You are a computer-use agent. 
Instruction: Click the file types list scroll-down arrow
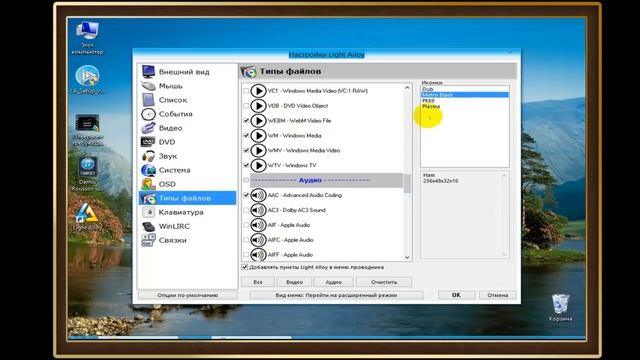coord(407,257)
